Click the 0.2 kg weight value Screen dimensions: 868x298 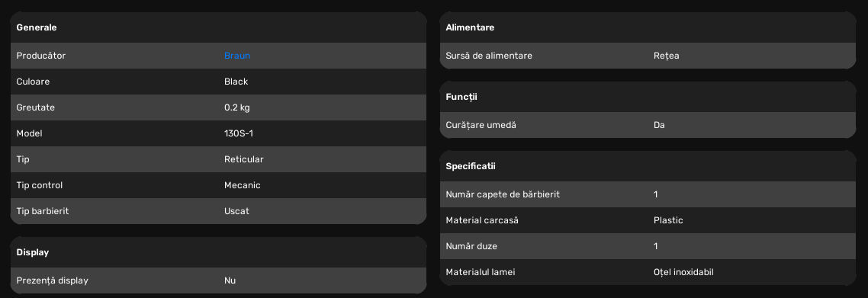pos(237,107)
